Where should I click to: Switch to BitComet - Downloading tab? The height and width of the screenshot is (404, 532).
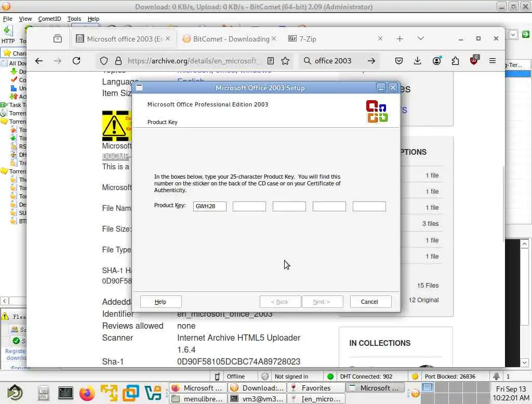[231, 39]
